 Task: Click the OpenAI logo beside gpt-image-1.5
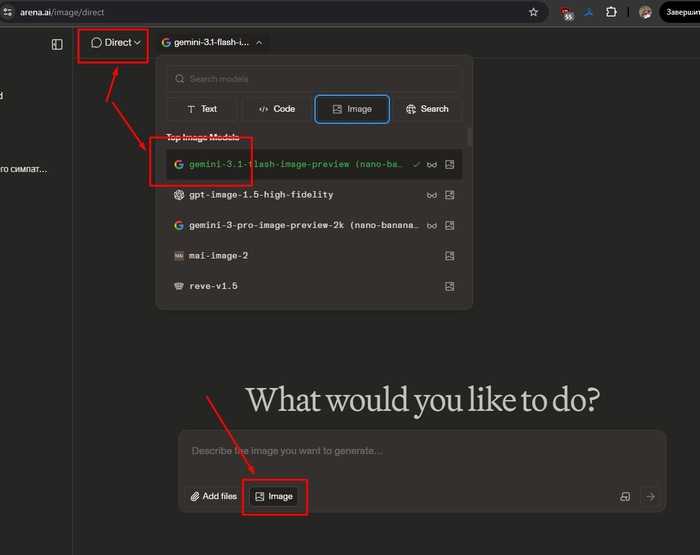point(179,195)
